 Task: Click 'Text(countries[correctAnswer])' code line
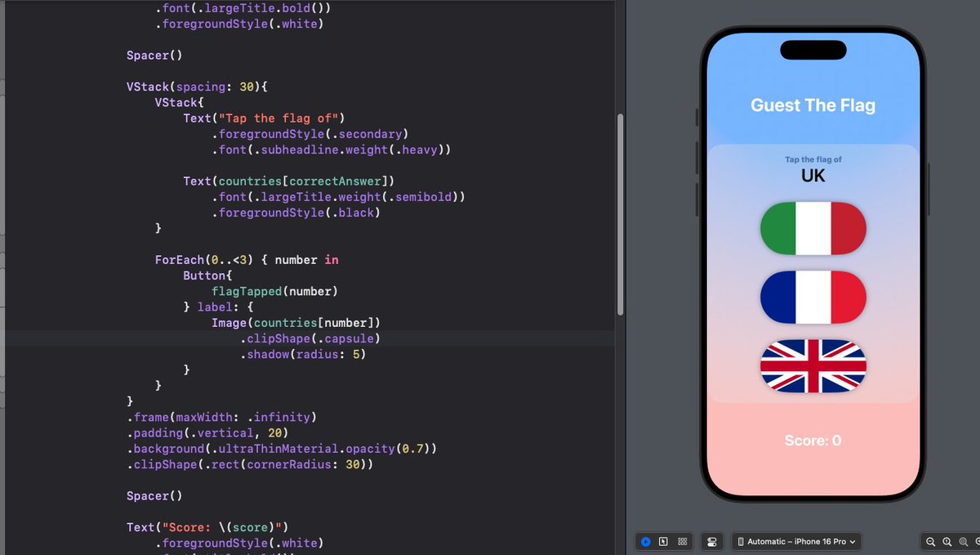pyautogui.click(x=289, y=181)
